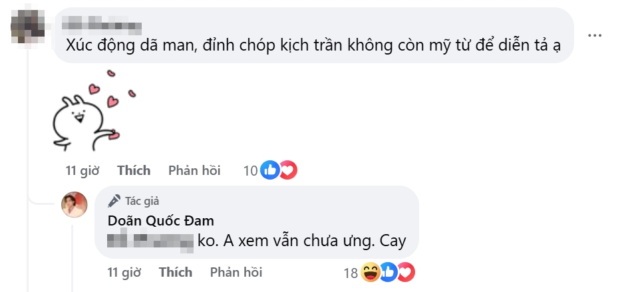Open the 11 giờ timestamp of the top comment
644x292 pixels.
pos(82,170)
